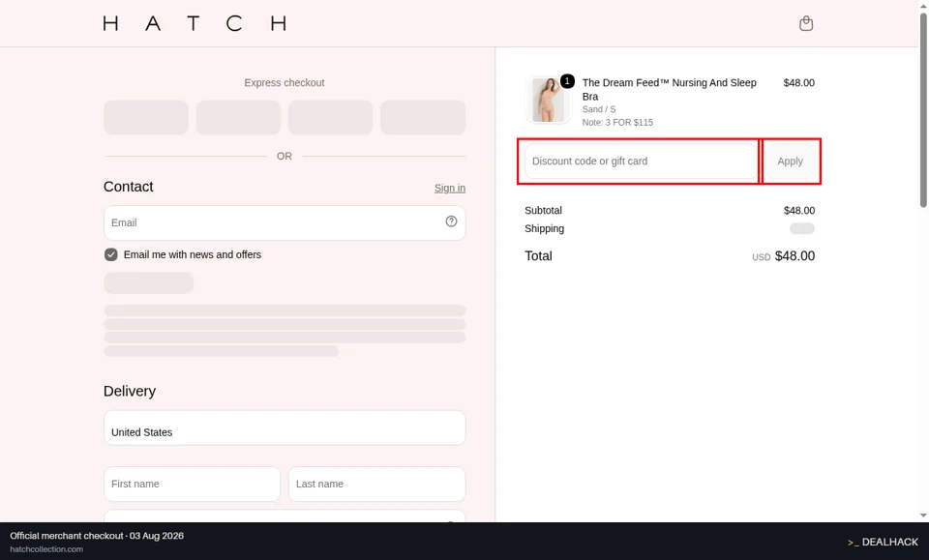Click the First name field
Viewport: 929px width, 560px height.
tap(192, 484)
